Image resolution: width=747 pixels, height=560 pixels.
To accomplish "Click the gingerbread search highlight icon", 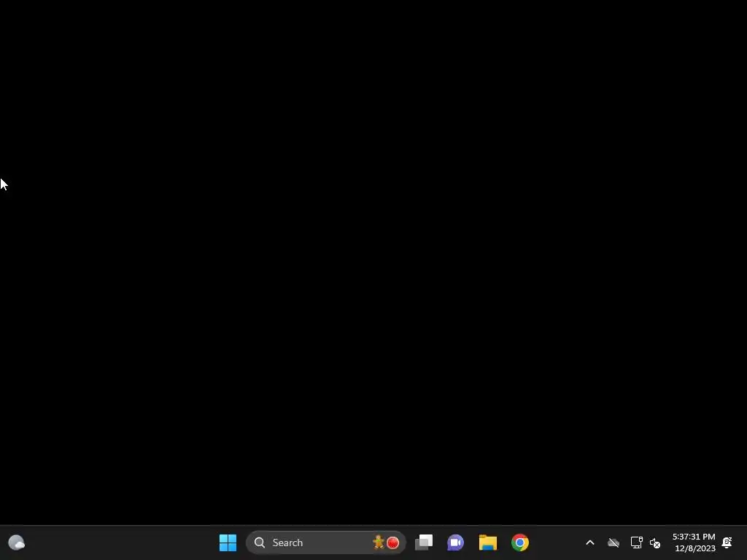I will point(379,542).
